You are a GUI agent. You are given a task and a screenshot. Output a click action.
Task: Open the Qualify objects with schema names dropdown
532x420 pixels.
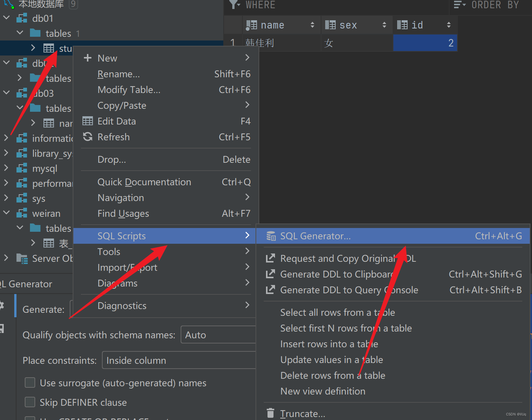tap(218, 334)
